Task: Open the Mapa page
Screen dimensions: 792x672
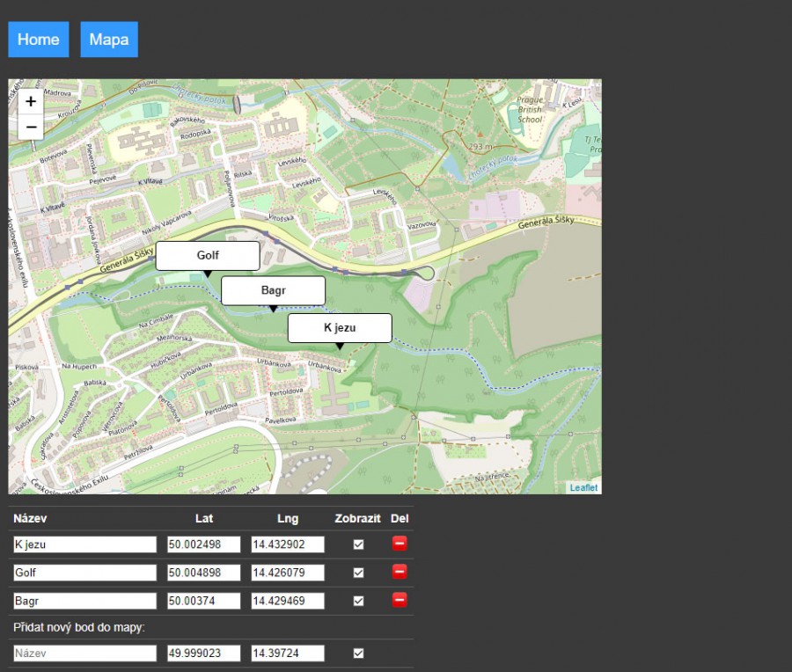Action: tap(109, 40)
